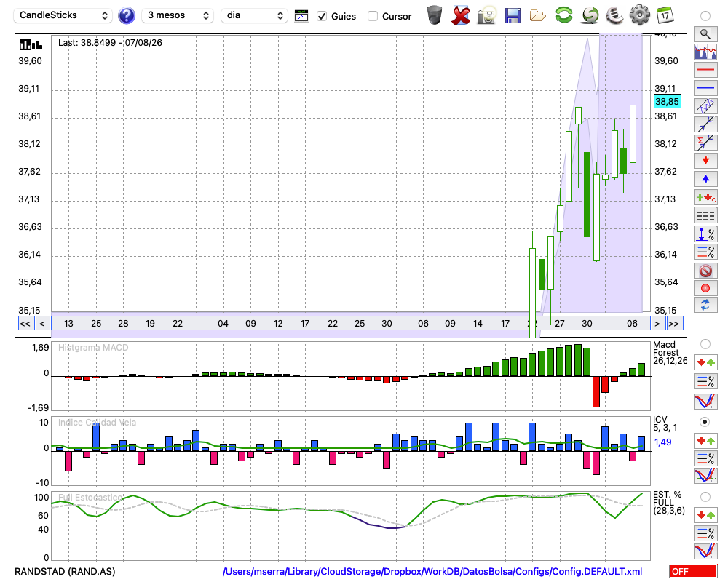This screenshot has height=582, width=728.
Task: Click the red prohibition sign icon
Action: pyautogui.click(x=705, y=271)
